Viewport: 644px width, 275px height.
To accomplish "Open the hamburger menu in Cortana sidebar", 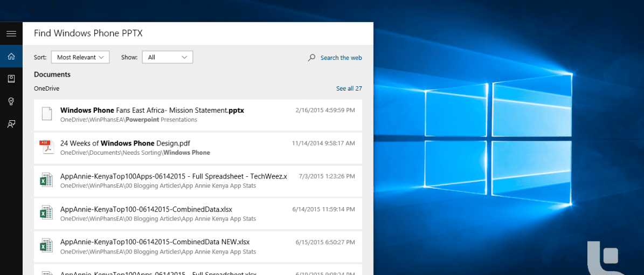I will coord(11,34).
